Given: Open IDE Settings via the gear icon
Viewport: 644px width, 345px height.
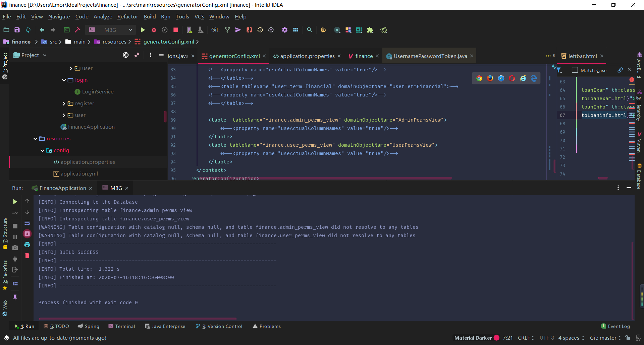Looking at the screenshot, I should click(x=285, y=30).
